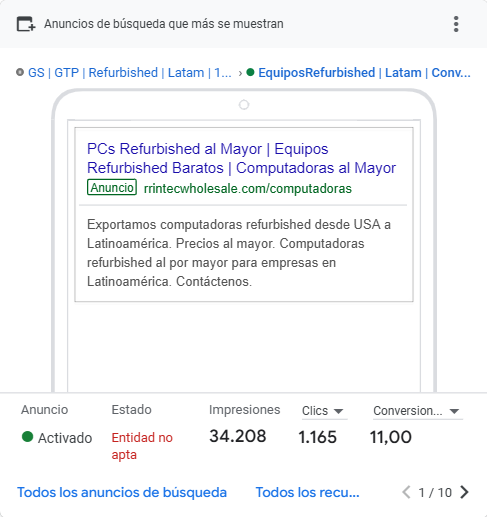Click the new ad card icon in header
The height and width of the screenshot is (517, 487).
click(26, 24)
